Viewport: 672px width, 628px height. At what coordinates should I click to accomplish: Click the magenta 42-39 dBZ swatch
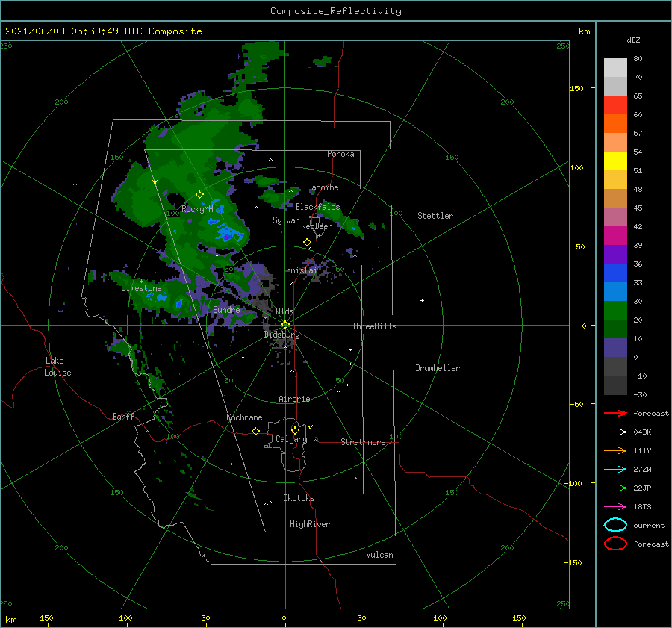[615, 235]
